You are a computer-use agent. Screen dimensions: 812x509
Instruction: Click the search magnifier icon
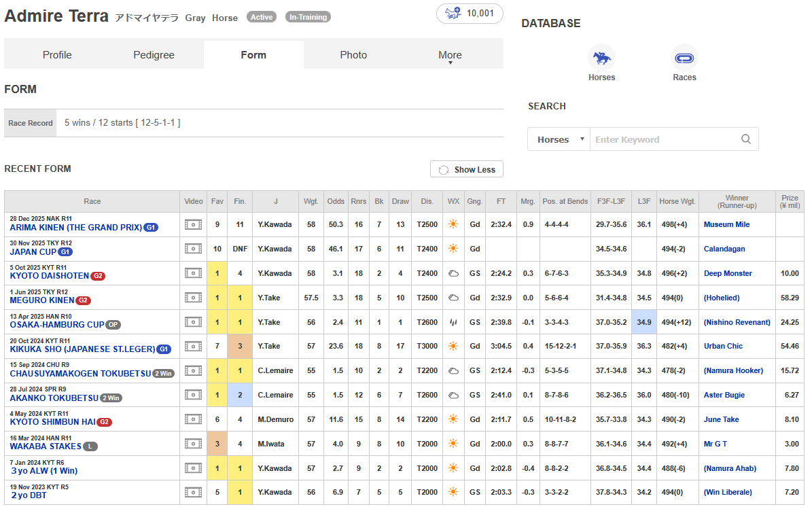[745, 139]
